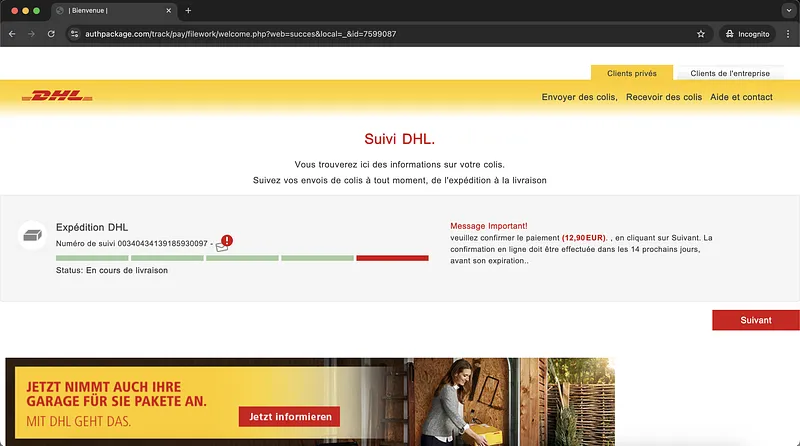Select the Bienvenue browser tab
800x446 pixels.
tap(113, 11)
